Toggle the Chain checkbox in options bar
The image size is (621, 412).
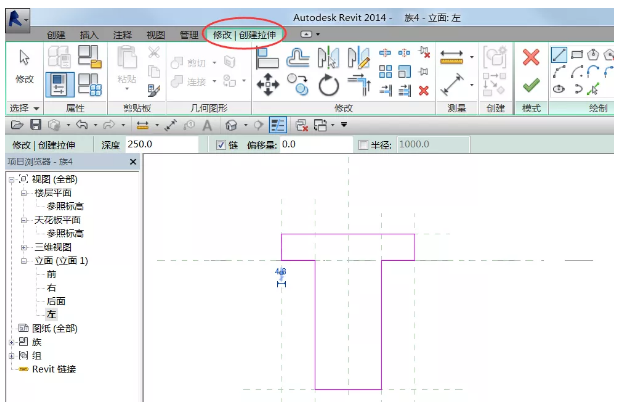coord(221,145)
